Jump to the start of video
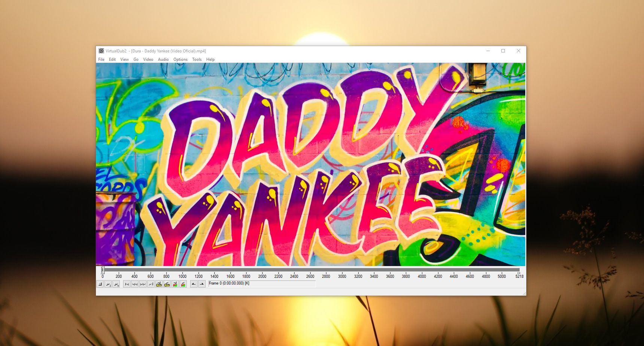 tap(127, 284)
